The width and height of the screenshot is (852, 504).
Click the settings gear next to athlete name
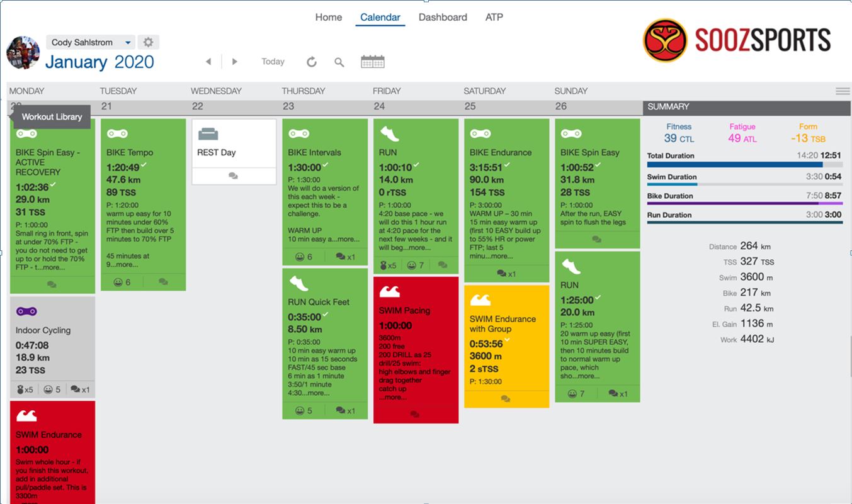tap(148, 42)
